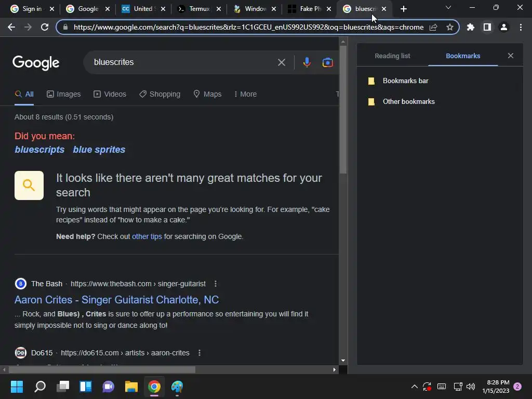
Task: Open Aaron Crites Singer Guitarist result
Action: pos(116,300)
